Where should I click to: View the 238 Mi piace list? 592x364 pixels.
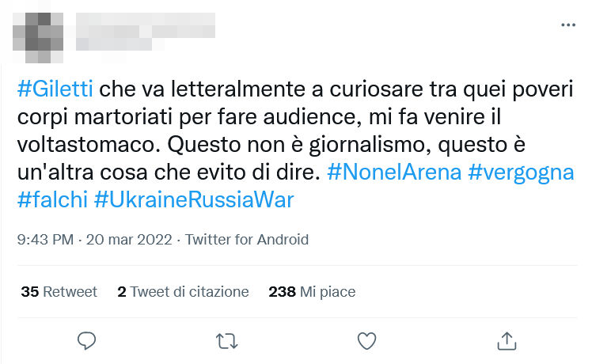pos(312,292)
